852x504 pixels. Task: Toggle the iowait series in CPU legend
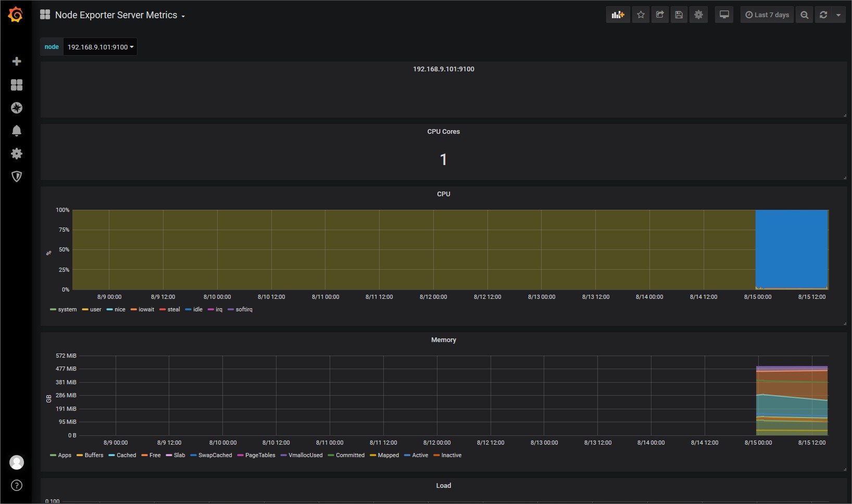click(x=143, y=310)
